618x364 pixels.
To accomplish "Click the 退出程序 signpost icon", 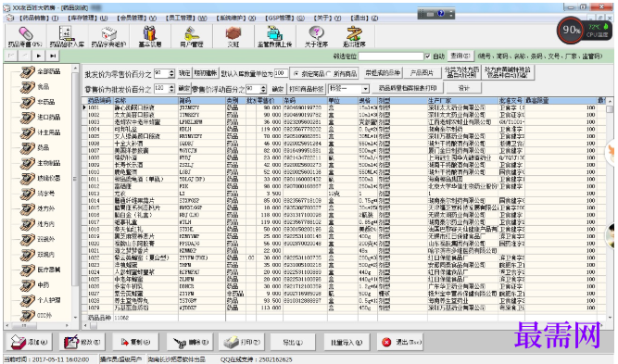I will pos(354,36).
